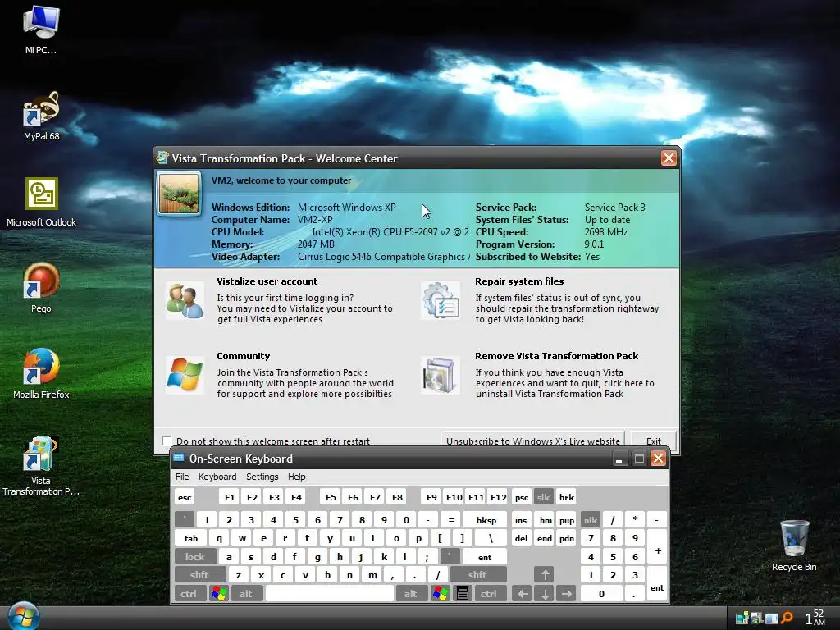Click the numpad 0 key
The height and width of the screenshot is (630, 840).
click(x=601, y=594)
